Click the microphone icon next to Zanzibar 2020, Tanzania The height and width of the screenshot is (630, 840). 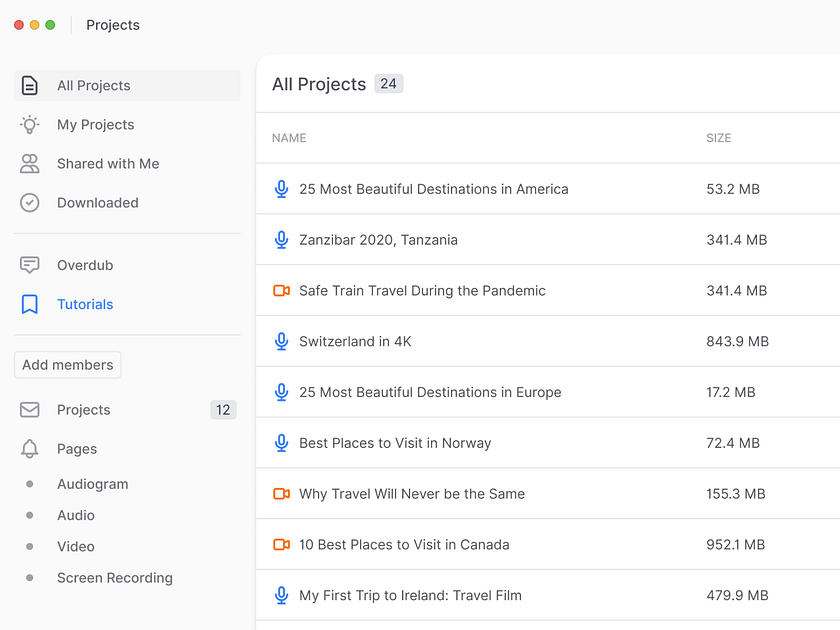(x=281, y=240)
